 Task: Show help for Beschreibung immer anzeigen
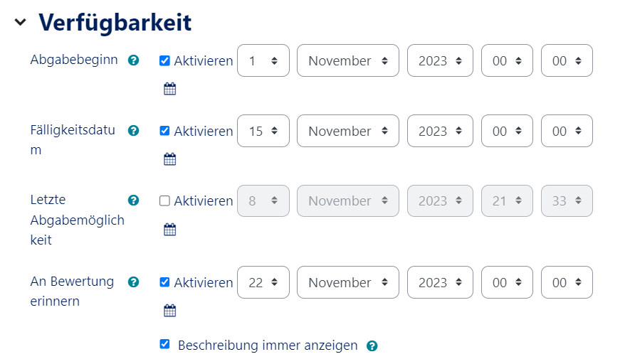372,346
